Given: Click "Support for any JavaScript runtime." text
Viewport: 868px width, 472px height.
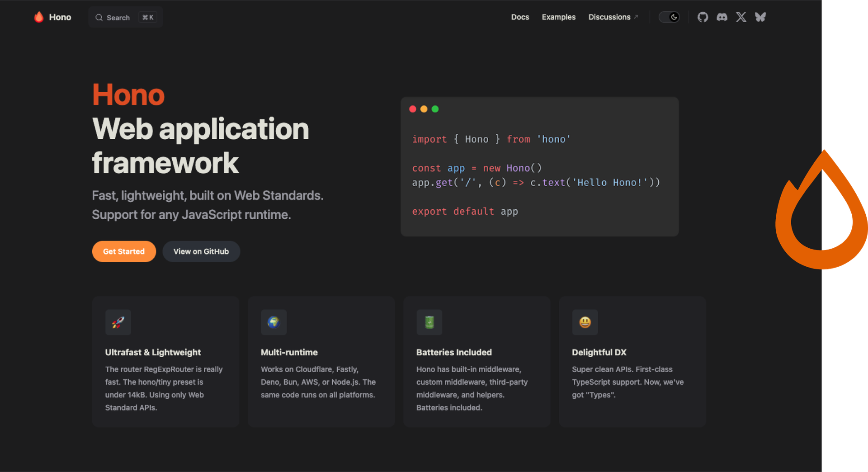Looking at the screenshot, I should tap(191, 215).
